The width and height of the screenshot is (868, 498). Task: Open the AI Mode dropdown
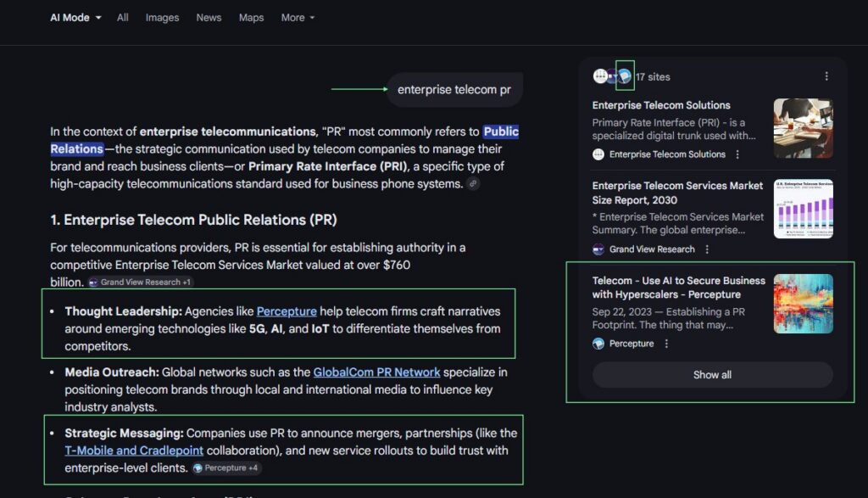75,17
